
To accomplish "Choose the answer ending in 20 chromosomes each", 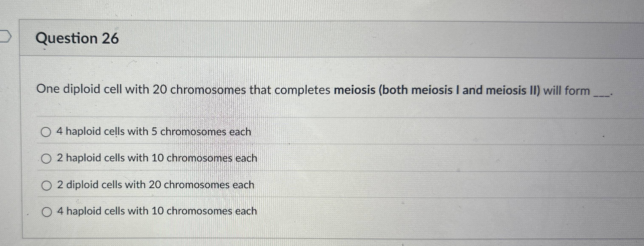I will pos(156,185).
